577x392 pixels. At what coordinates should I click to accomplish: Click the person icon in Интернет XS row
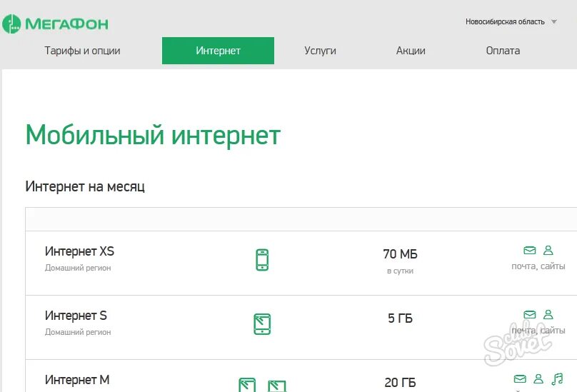[x=548, y=251]
